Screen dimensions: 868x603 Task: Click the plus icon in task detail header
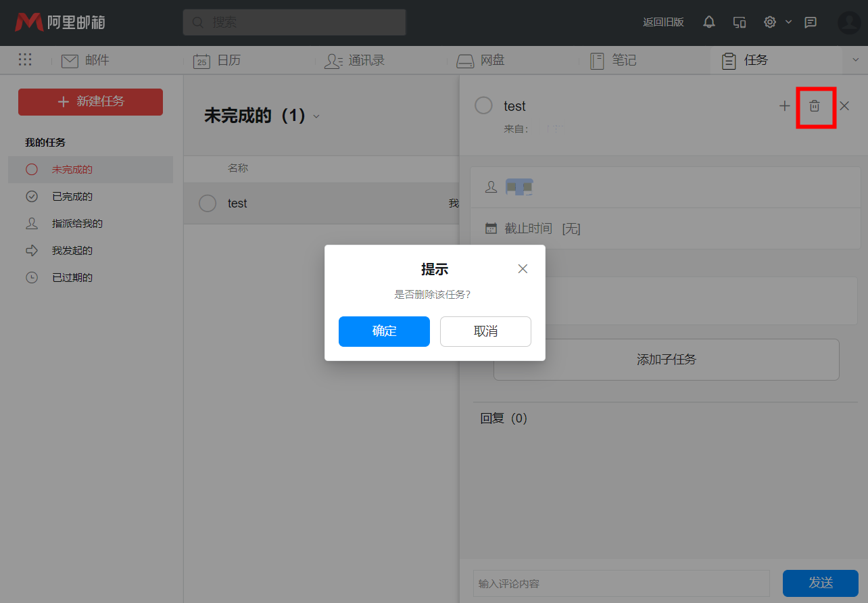coord(784,105)
